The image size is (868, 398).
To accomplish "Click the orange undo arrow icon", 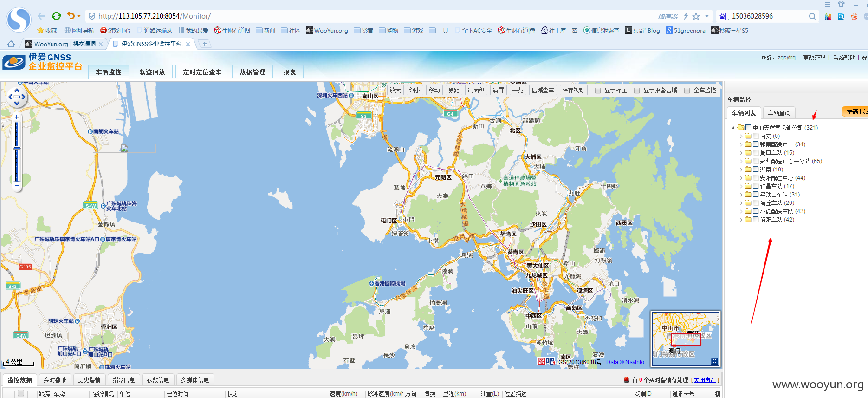I will (71, 16).
